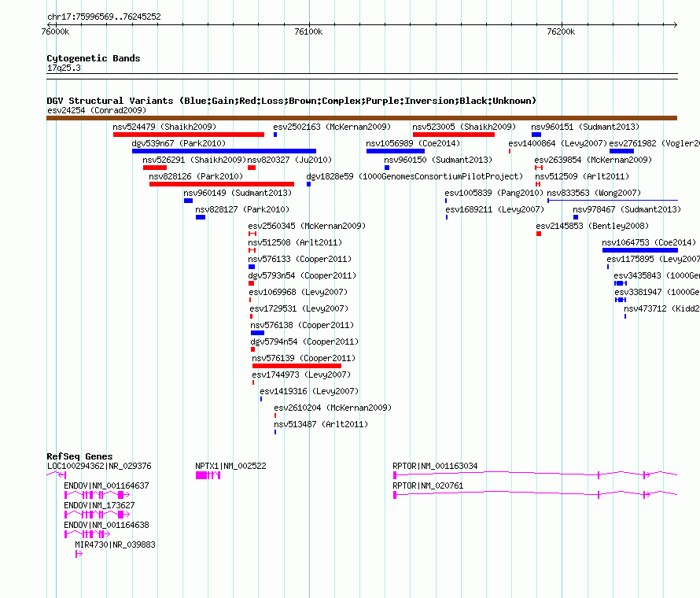This screenshot has height=598, width=700.
Task: Select the thin blue nsv833563 variant line
Action: 613,201
